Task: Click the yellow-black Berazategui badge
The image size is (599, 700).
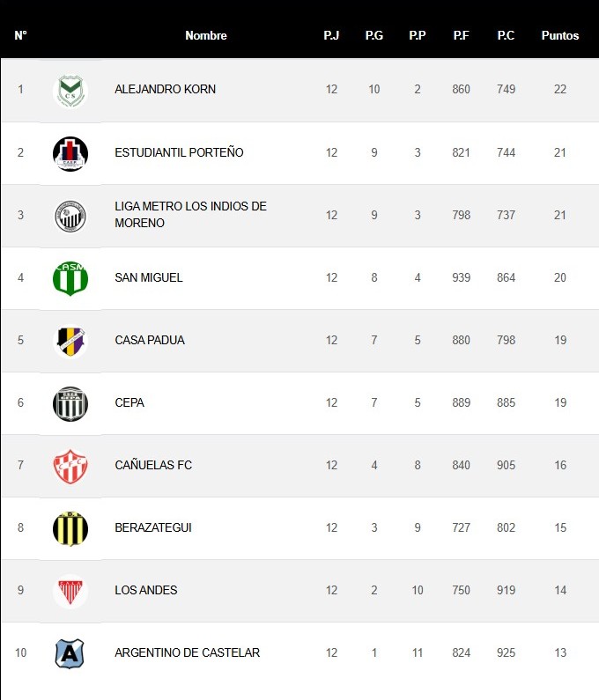Action: [x=70, y=528]
